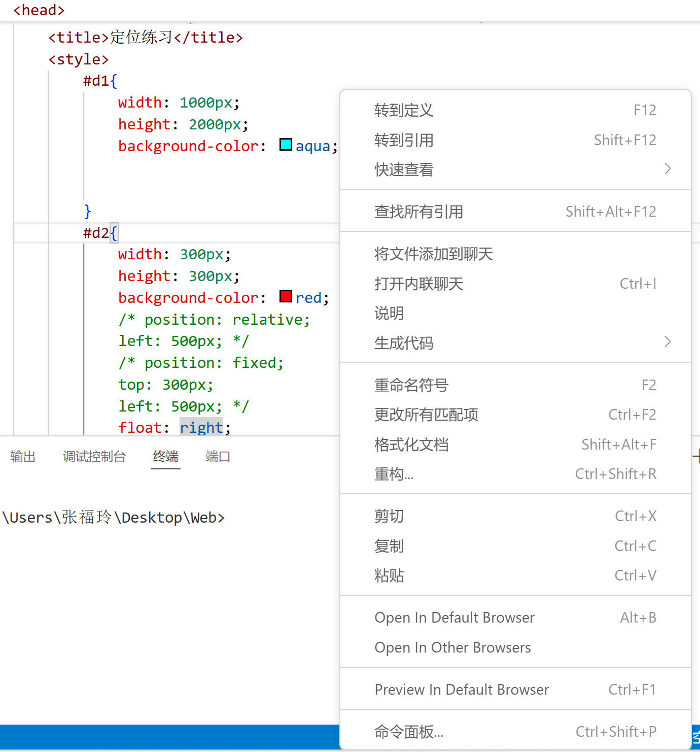Click the '#d1' selector text
The height and width of the screenshot is (752, 700).
click(x=96, y=81)
